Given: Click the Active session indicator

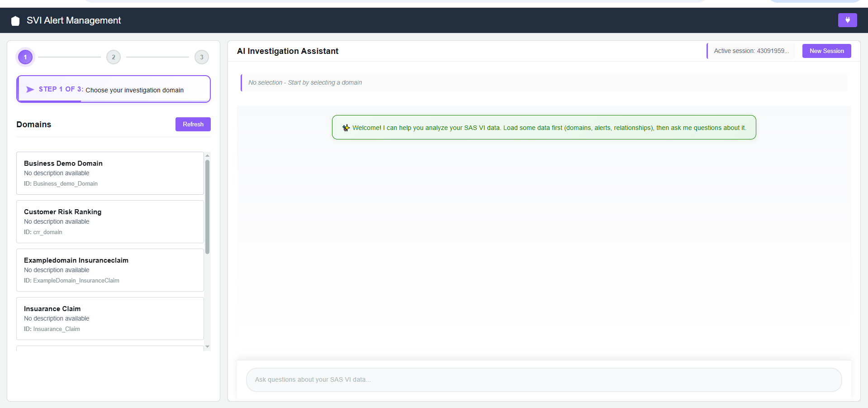Looking at the screenshot, I should point(751,51).
